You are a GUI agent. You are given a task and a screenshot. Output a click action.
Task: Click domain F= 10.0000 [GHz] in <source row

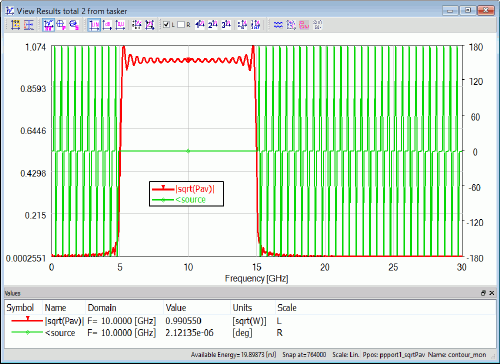click(x=122, y=333)
